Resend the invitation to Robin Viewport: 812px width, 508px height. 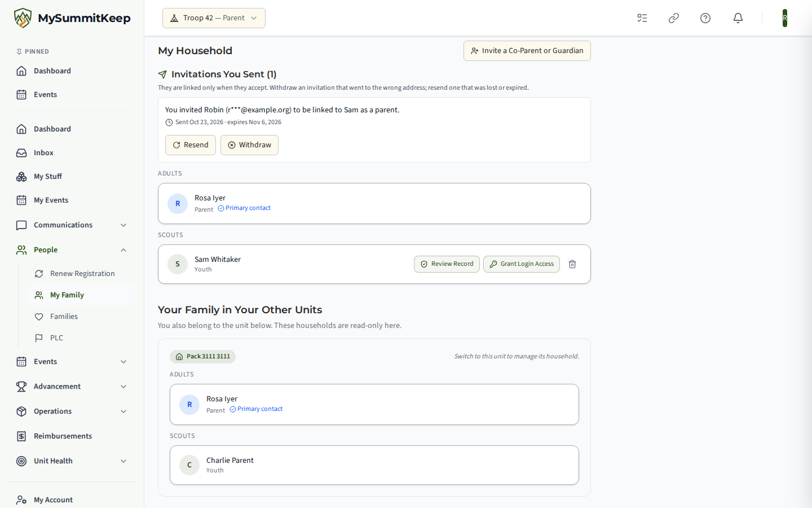pos(191,145)
